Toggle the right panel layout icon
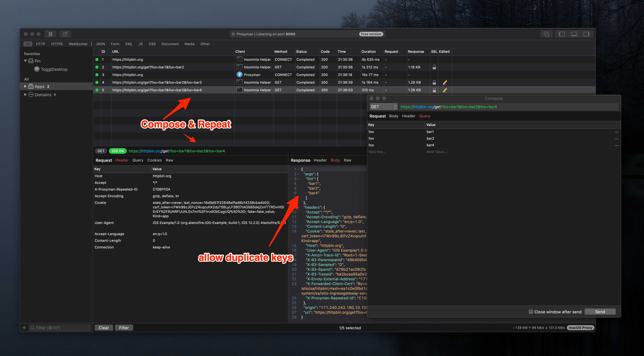 pyautogui.click(x=586, y=34)
